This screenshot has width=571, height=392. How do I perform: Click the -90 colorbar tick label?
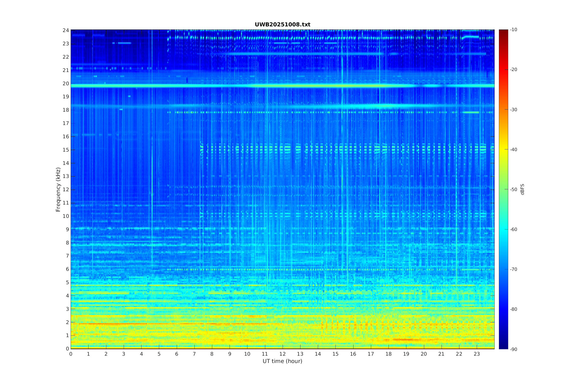(513, 349)
